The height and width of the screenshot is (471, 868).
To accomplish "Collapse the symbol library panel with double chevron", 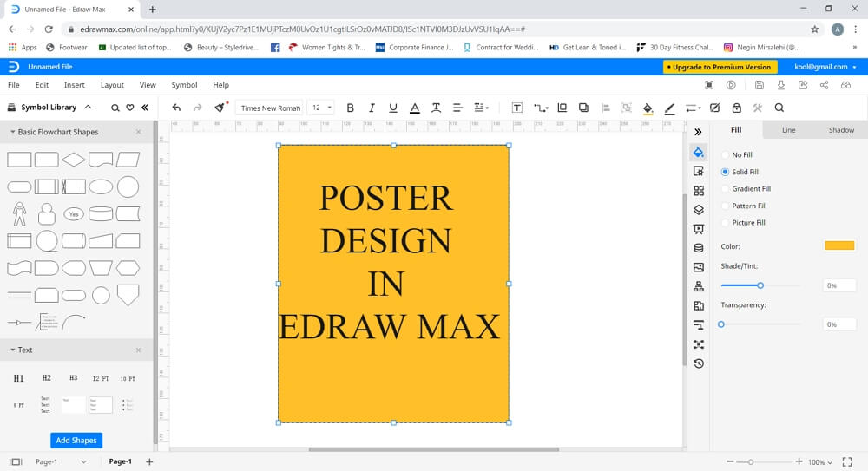I will click(x=145, y=108).
